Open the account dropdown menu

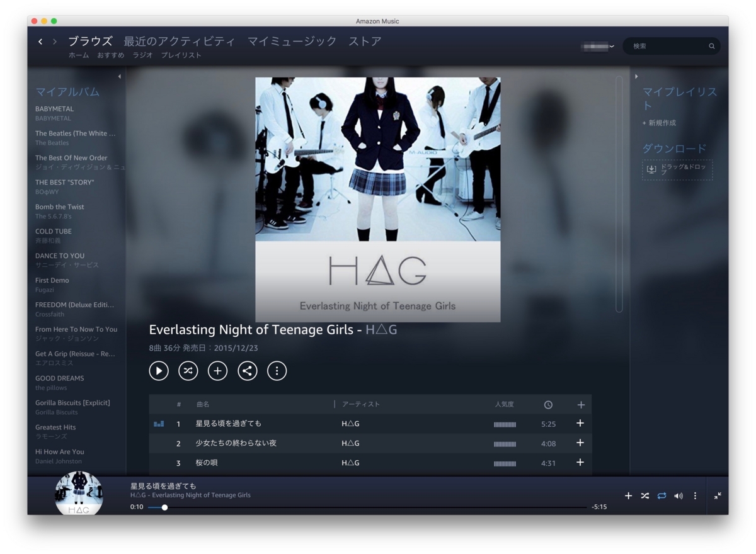click(x=598, y=46)
